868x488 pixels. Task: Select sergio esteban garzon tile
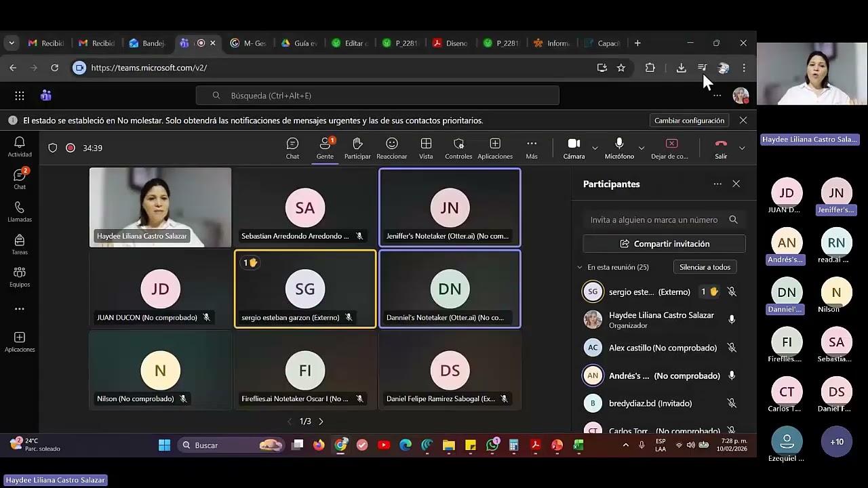click(x=305, y=289)
